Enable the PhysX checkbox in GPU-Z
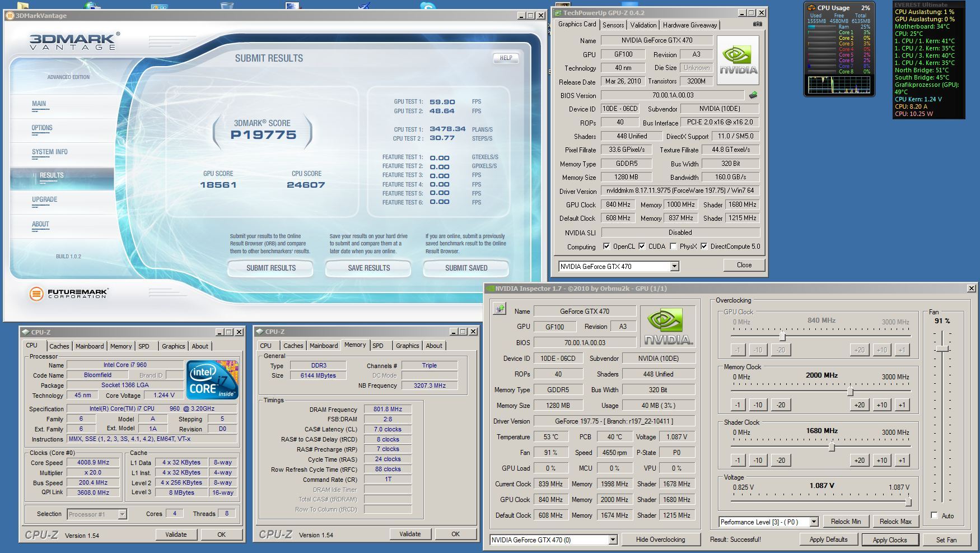980x553 pixels. coord(673,246)
